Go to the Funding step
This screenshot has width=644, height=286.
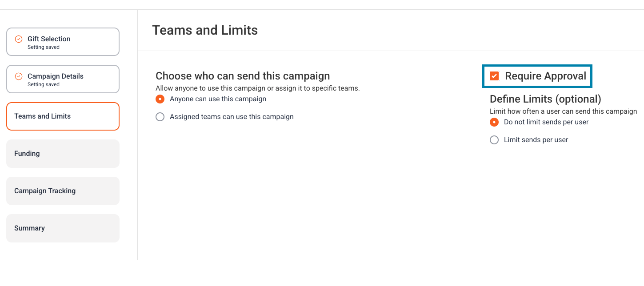coord(63,154)
